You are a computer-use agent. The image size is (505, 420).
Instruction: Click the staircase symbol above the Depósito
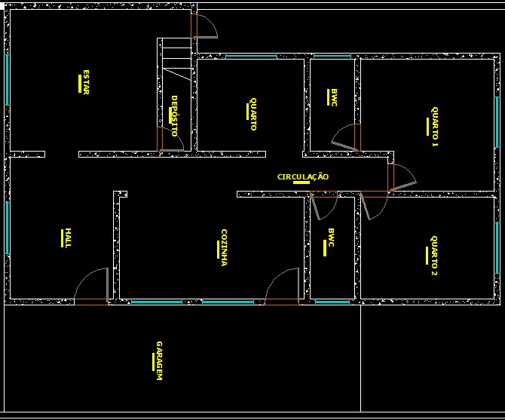click(x=178, y=59)
